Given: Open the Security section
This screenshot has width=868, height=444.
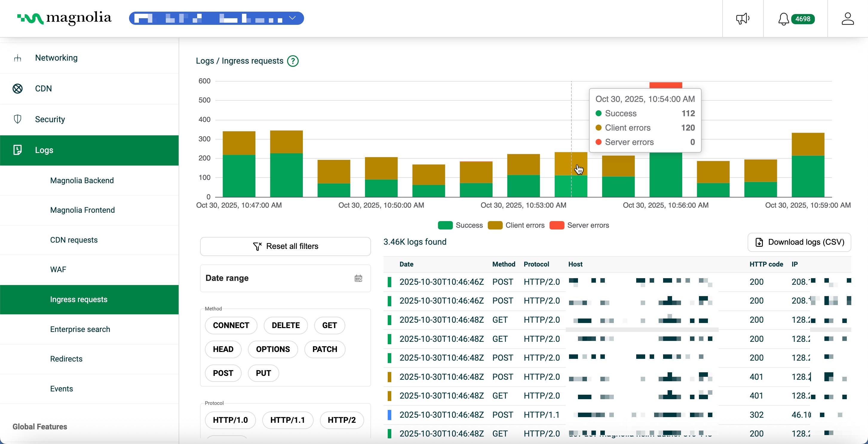Looking at the screenshot, I should tap(50, 119).
